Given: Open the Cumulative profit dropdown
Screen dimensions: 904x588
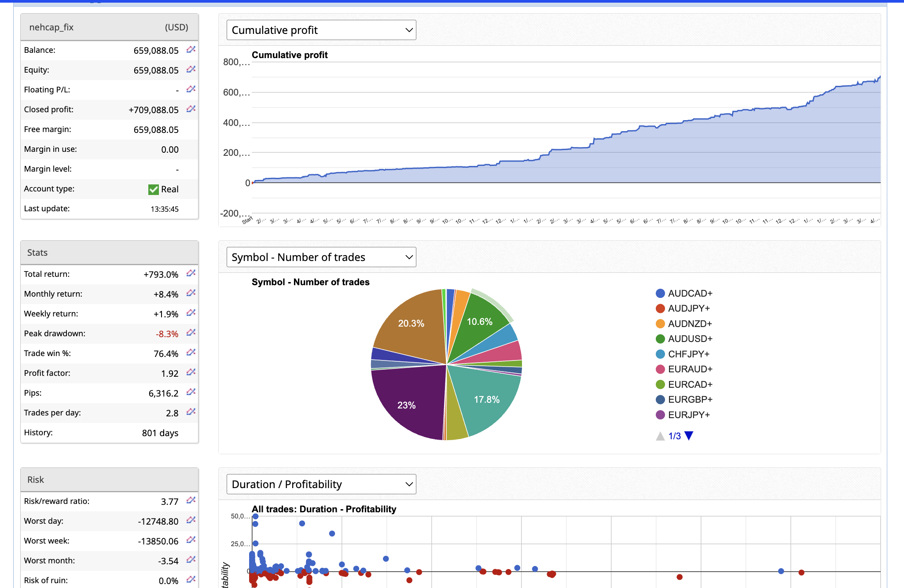Looking at the screenshot, I should tap(321, 30).
